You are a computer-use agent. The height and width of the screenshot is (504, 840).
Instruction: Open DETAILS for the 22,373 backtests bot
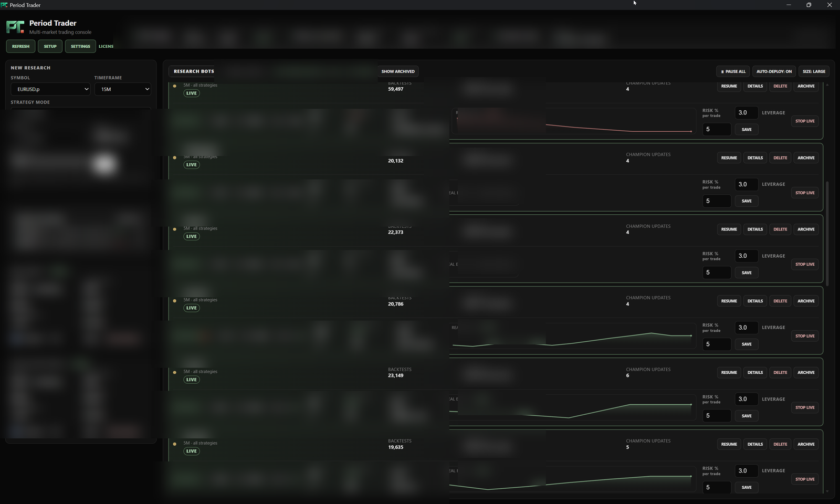tap(755, 229)
